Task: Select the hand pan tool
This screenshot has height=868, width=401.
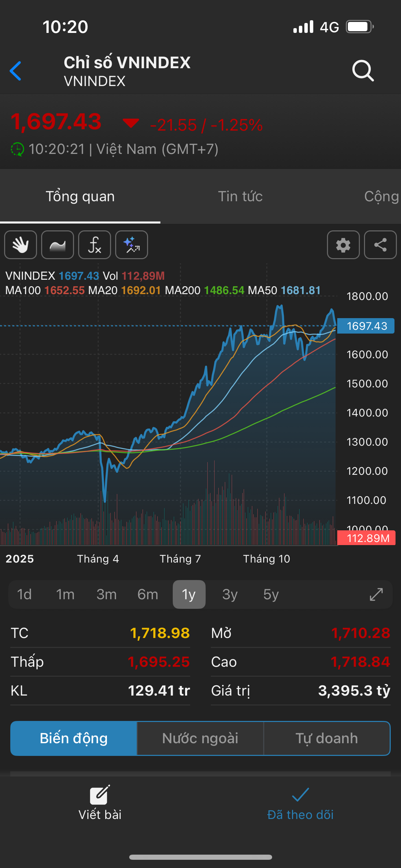Action: coord(21,245)
